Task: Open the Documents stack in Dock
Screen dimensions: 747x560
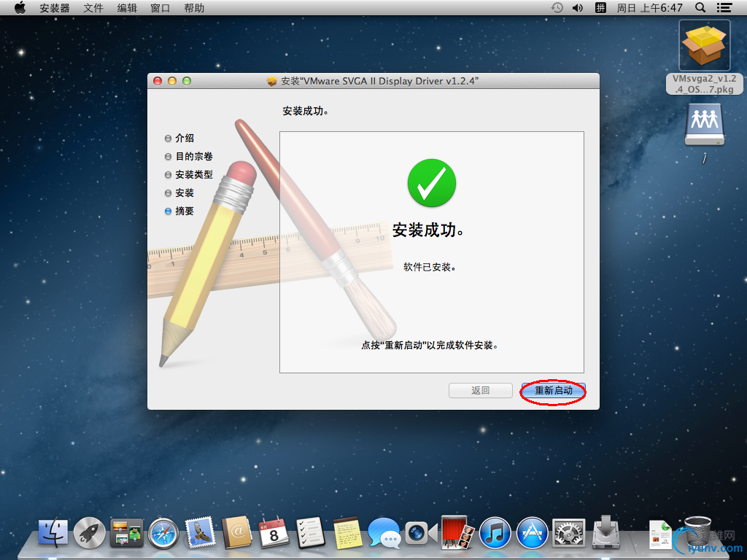Action: point(660,534)
